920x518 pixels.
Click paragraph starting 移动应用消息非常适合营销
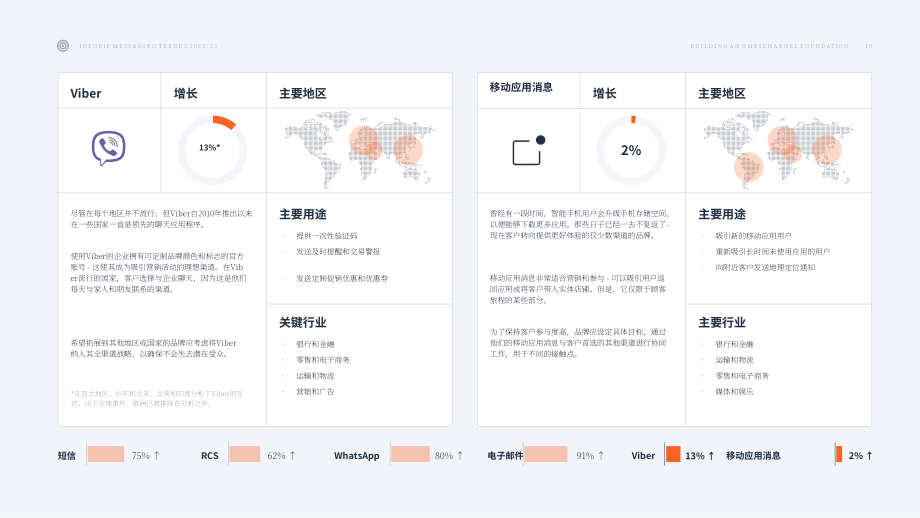click(578, 289)
